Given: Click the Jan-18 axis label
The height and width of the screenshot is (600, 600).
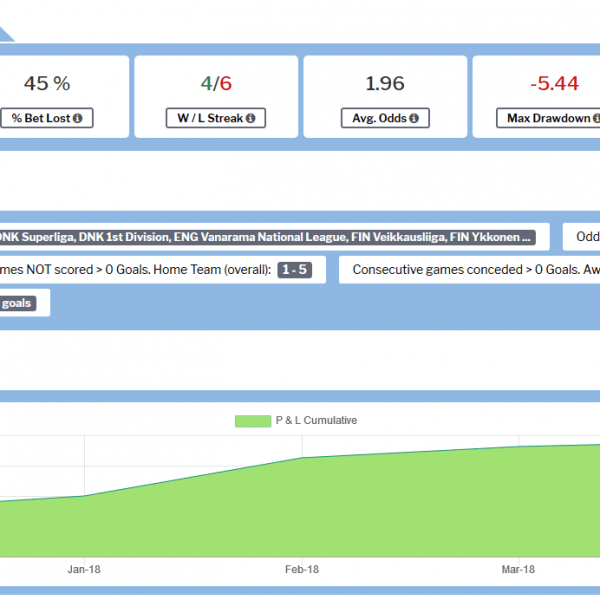Looking at the screenshot, I should click(84, 569).
